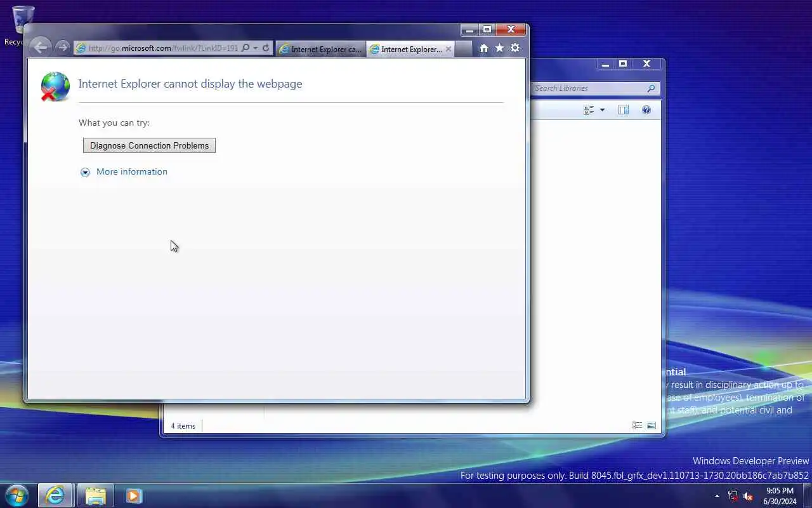Refresh the page with the reload icon

click(266, 48)
